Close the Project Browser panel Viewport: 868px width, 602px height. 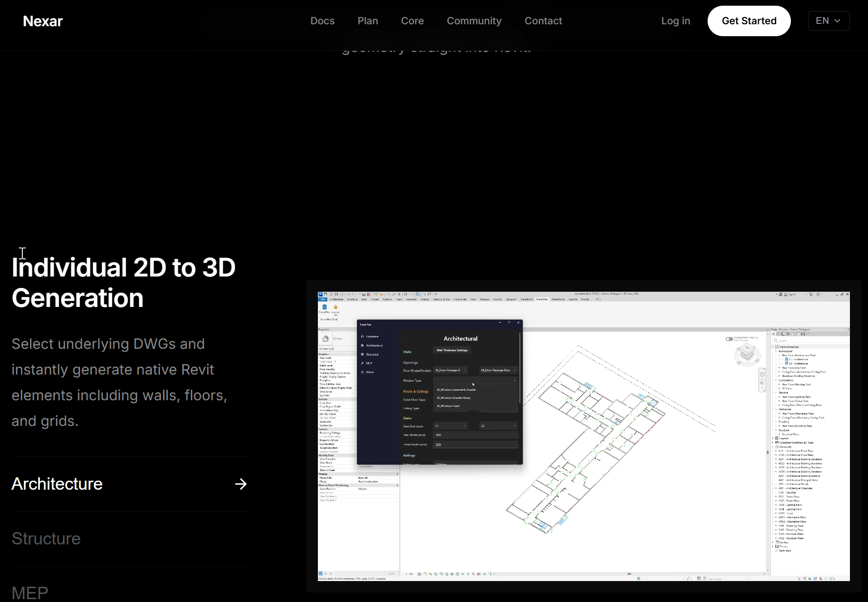(848, 329)
